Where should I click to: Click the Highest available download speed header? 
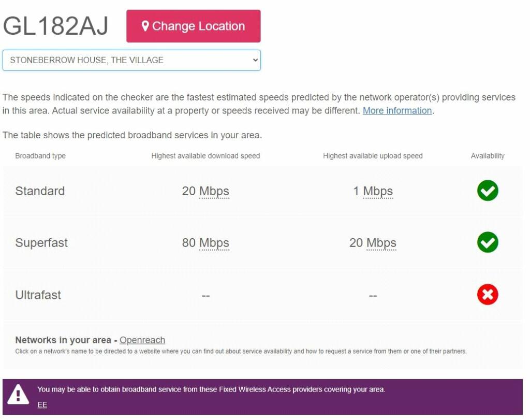(205, 156)
